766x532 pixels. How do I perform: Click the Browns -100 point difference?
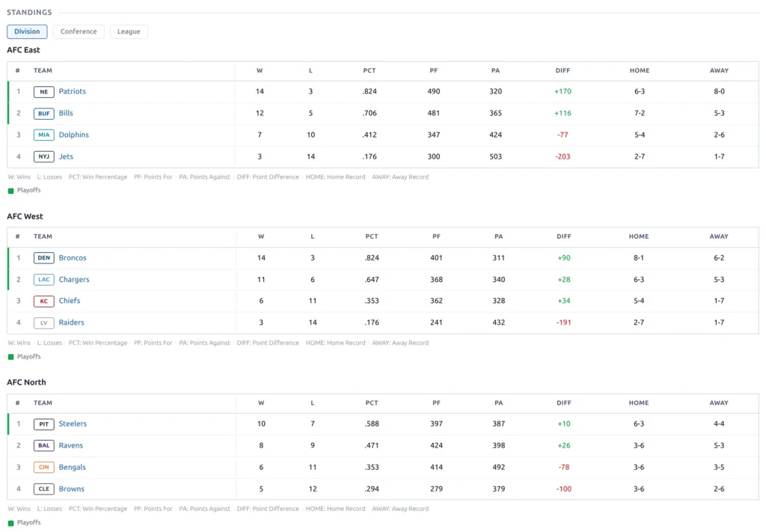point(564,489)
